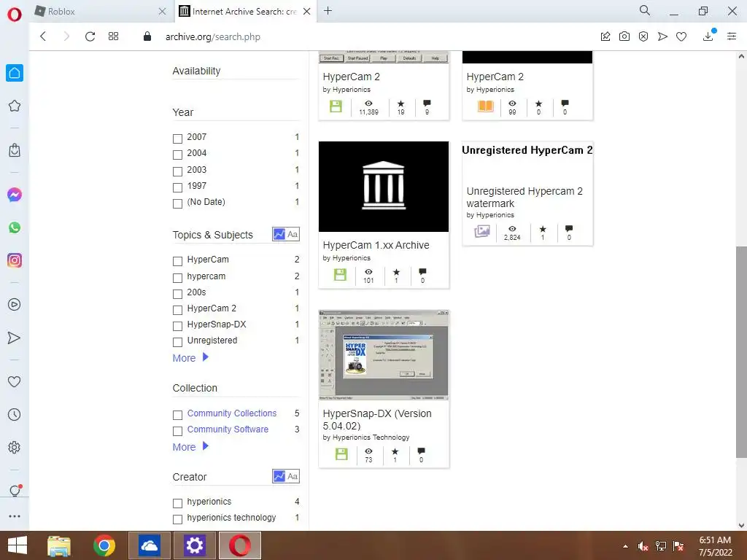This screenshot has height=560, width=747.
Task: Toggle chart view for Topics & Subjects
Action: [x=279, y=234]
